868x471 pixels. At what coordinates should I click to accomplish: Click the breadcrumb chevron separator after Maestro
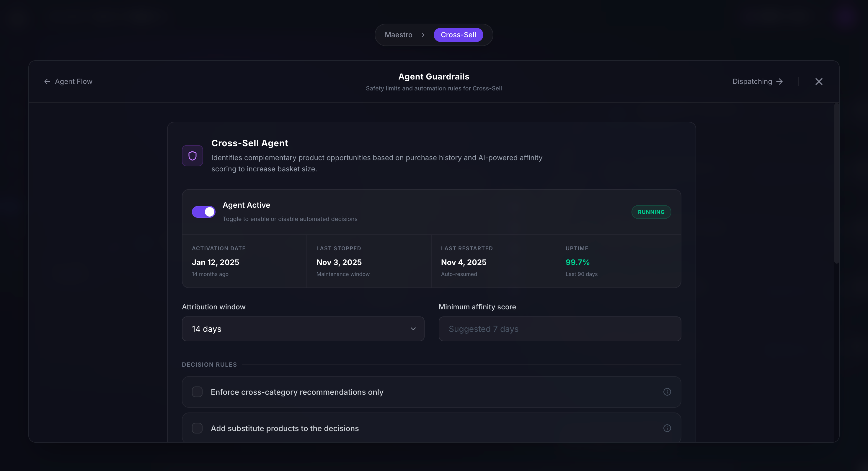pyautogui.click(x=423, y=35)
